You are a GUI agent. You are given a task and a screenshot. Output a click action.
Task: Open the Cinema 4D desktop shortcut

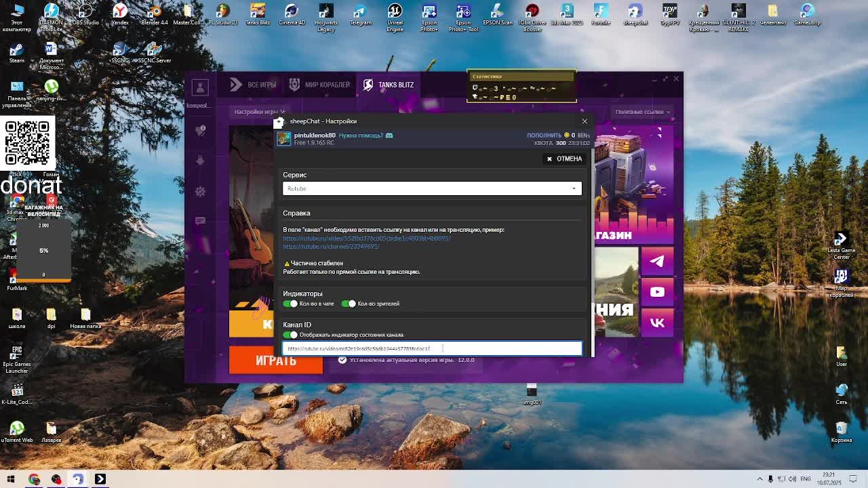[292, 15]
